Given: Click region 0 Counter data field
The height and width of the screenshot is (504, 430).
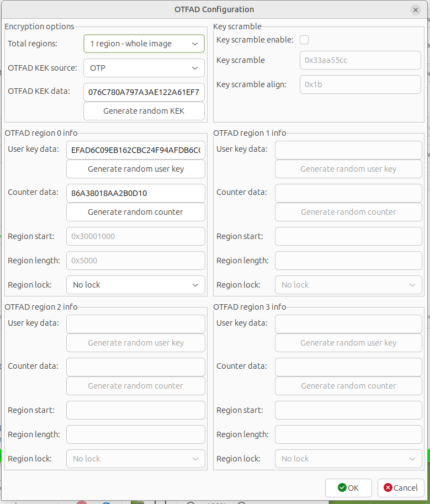Looking at the screenshot, I should [x=135, y=193].
